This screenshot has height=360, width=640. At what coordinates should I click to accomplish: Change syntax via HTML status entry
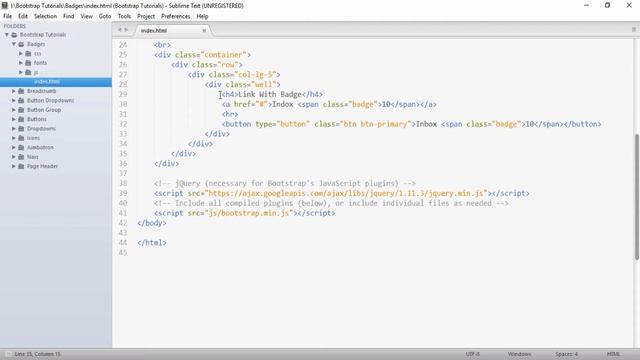coord(613,354)
